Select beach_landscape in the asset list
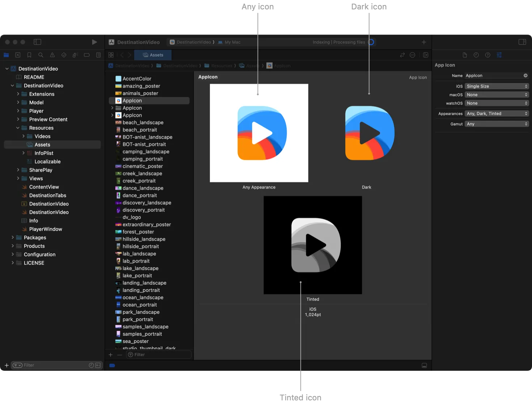Image resolution: width=532 pixels, height=404 pixels. [143, 123]
